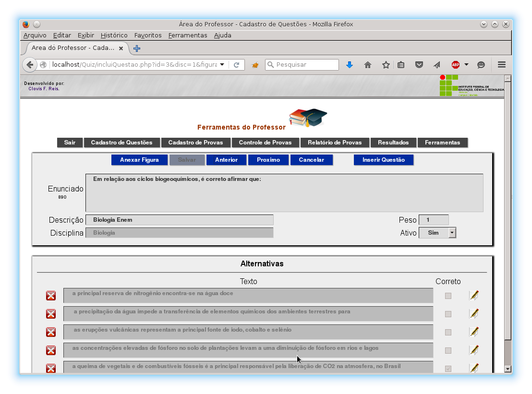Edit the first alternative using the pencil icon
Viewport: 532px width, 394px height.
[474, 296]
